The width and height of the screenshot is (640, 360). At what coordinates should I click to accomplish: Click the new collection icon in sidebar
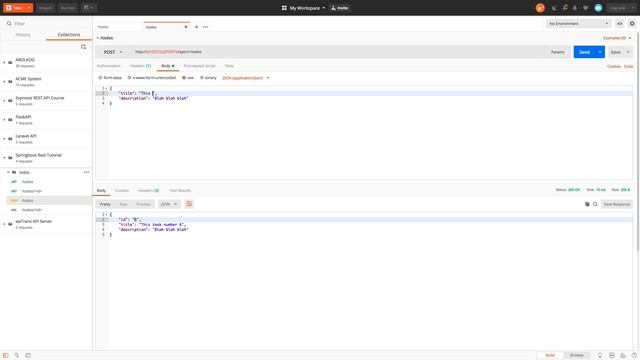point(83,47)
